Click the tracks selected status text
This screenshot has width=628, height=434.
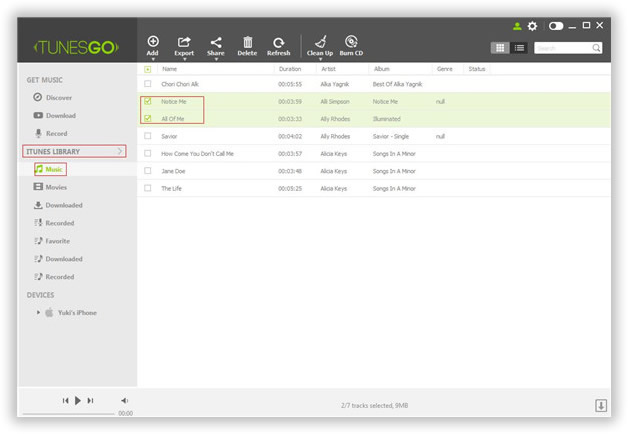point(375,406)
